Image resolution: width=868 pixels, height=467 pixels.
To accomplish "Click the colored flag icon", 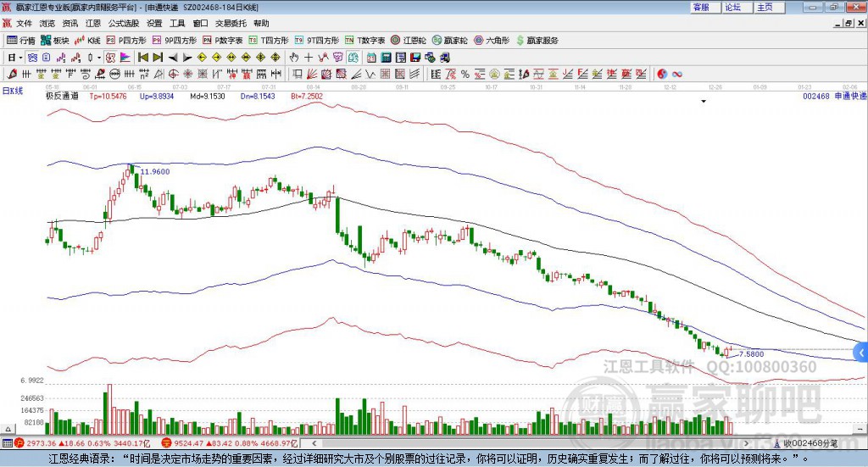I will tap(125, 58).
